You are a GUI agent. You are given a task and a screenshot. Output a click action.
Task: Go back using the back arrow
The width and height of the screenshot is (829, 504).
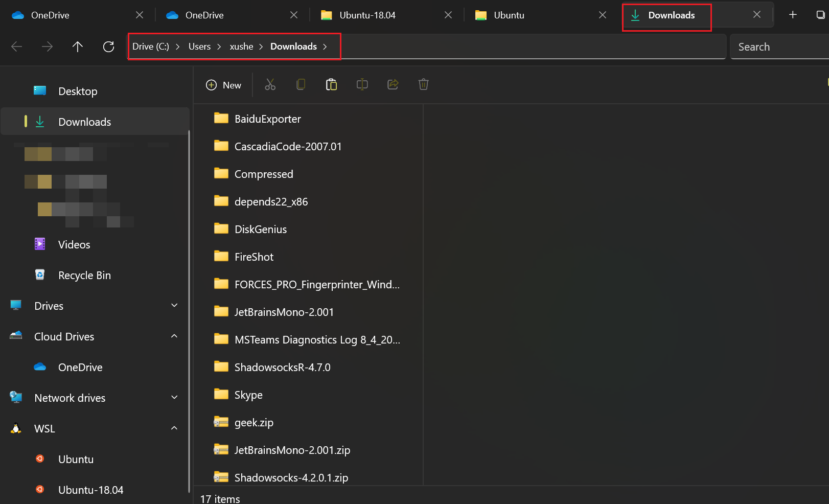click(16, 47)
